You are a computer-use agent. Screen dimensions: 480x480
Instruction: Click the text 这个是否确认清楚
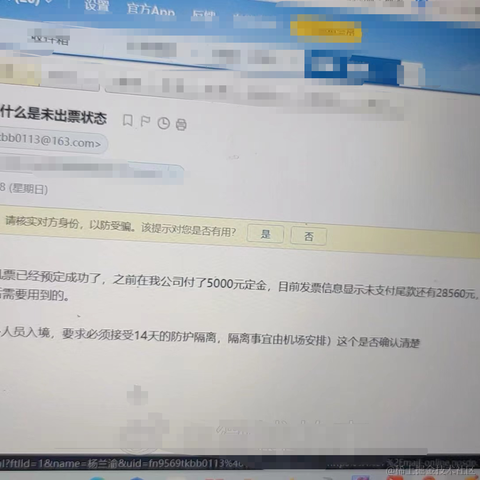pos(378,342)
